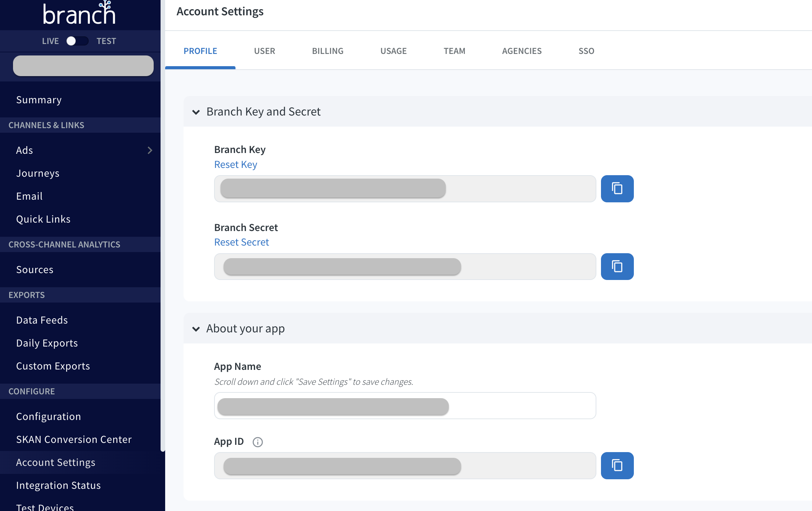This screenshot has width=812, height=511.
Task: Copy the App ID value
Action: coord(617,465)
